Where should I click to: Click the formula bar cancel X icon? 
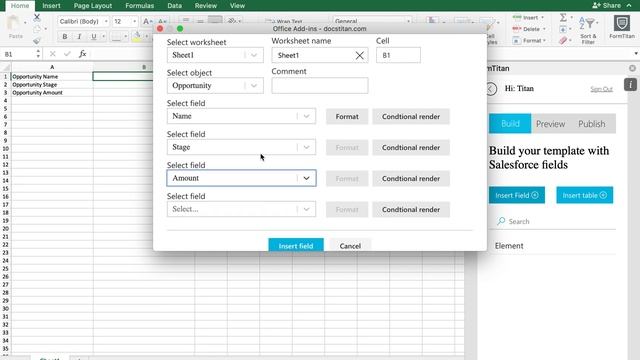point(53,53)
